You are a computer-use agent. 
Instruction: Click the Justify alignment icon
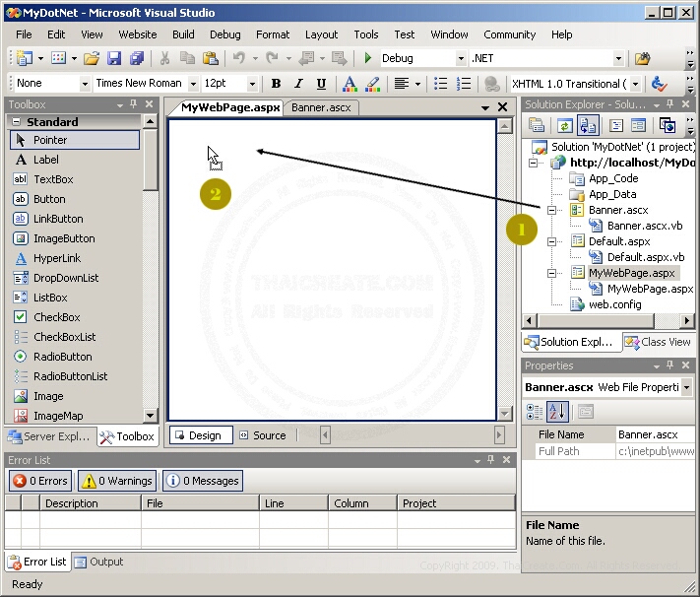point(402,84)
